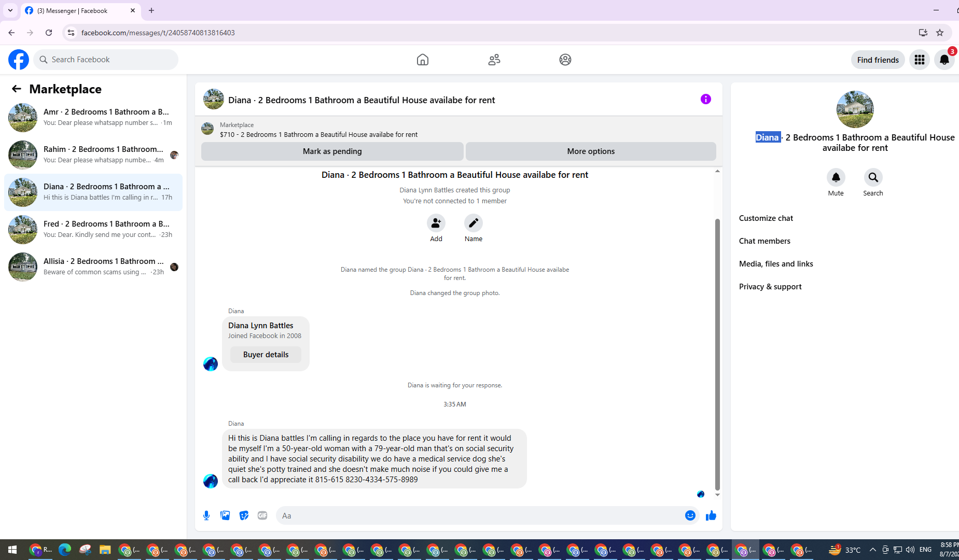Viewport: 959px width, 560px height.
Task: Click the Facebook logo
Action: click(19, 60)
